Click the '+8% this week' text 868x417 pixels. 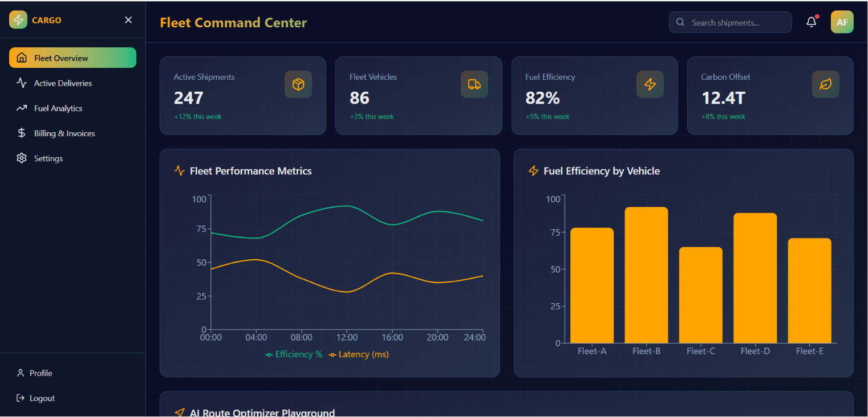point(723,116)
